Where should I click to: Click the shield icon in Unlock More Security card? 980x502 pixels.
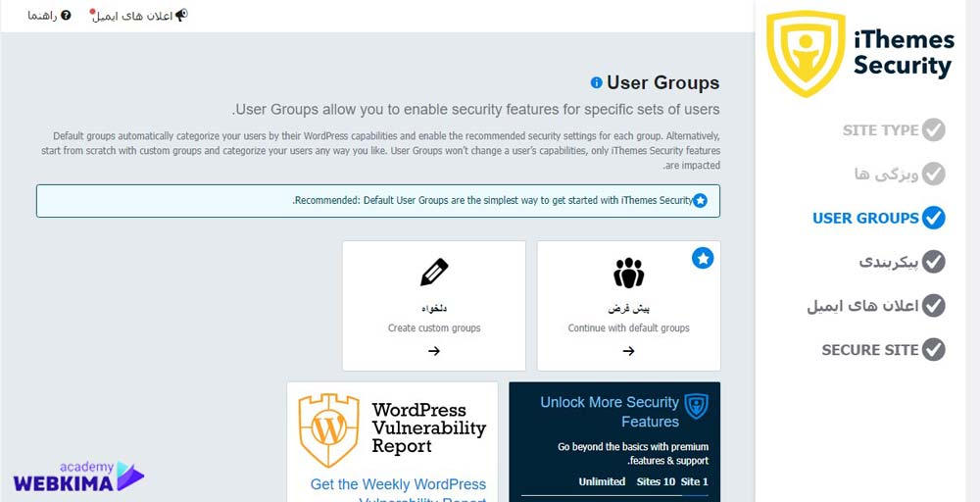click(x=696, y=406)
